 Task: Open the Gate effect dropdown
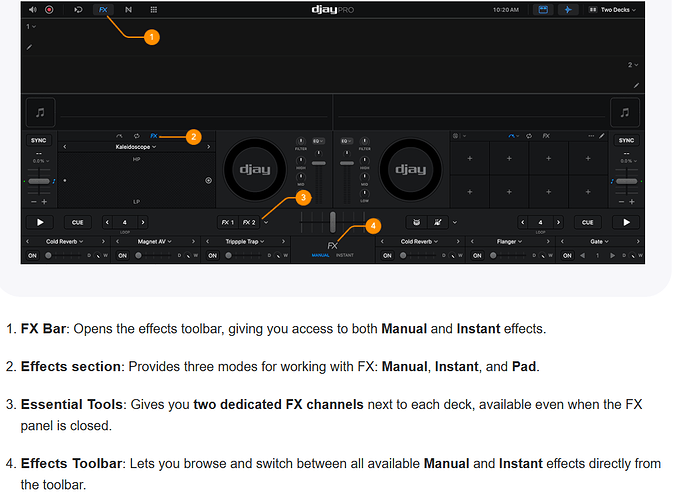point(600,242)
